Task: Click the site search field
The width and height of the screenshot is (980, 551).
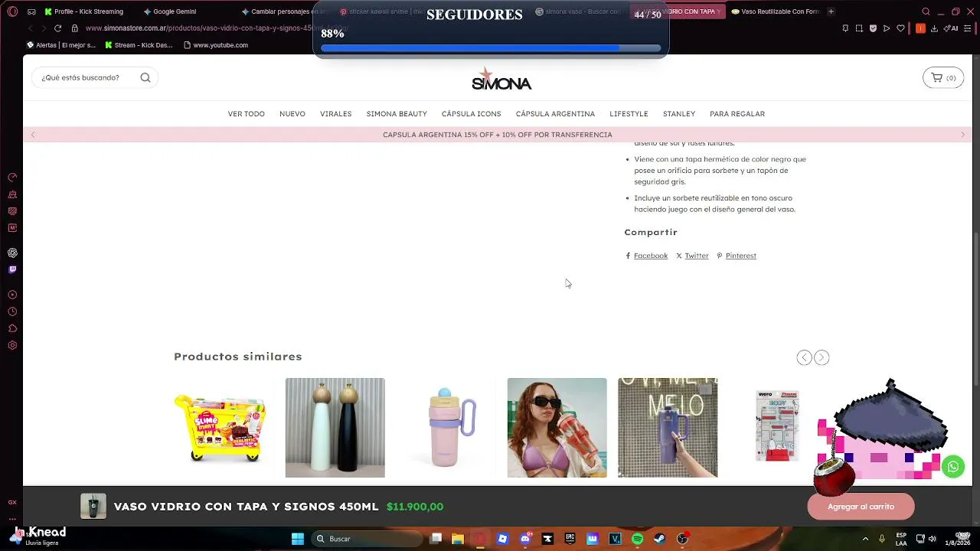Action: (94, 77)
